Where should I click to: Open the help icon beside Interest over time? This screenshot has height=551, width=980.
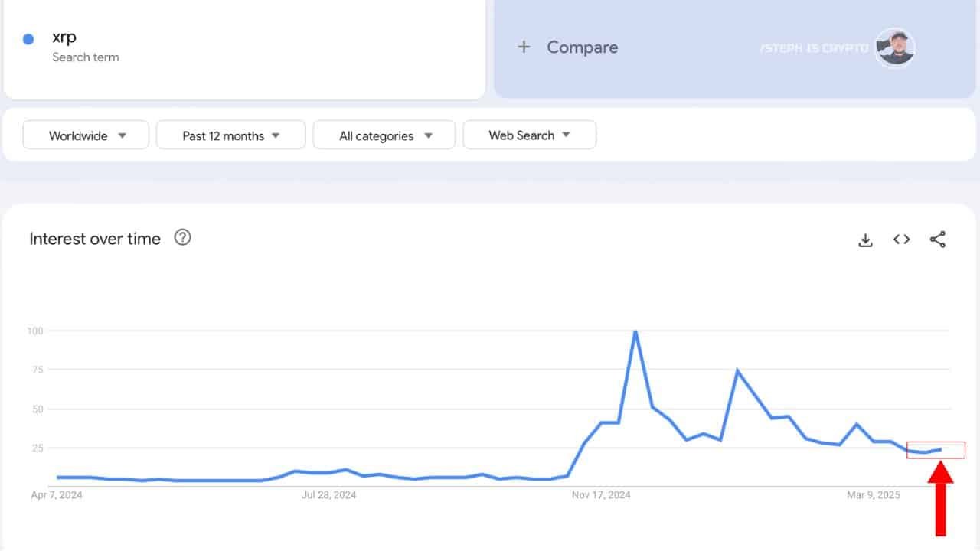click(182, 237)
